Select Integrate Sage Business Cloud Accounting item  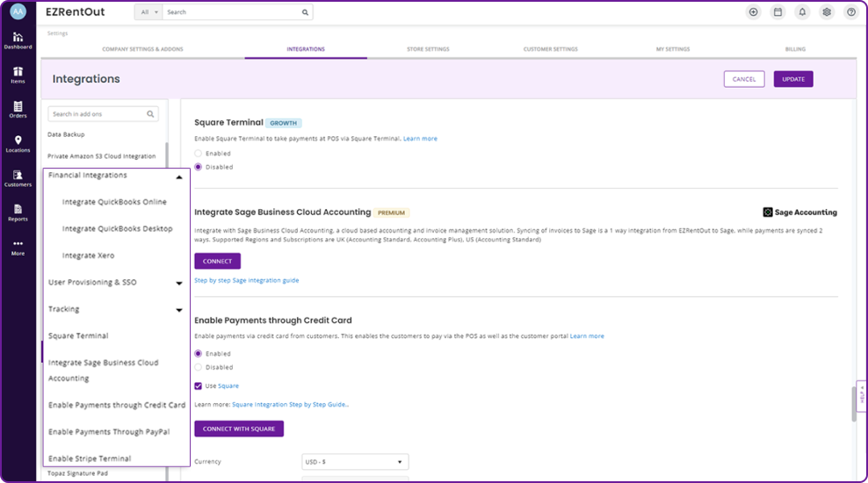pos(103,370)
